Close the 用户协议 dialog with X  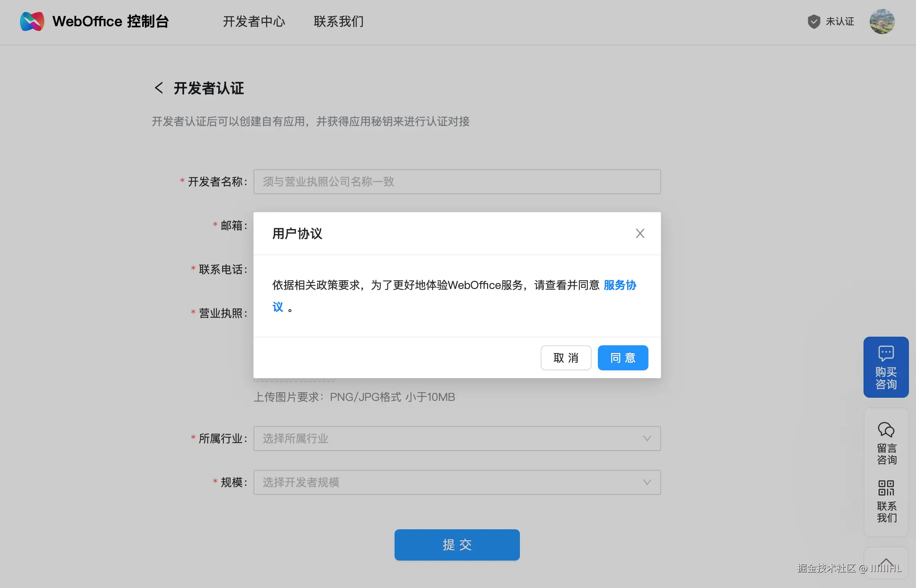click(x=640, y=233)
